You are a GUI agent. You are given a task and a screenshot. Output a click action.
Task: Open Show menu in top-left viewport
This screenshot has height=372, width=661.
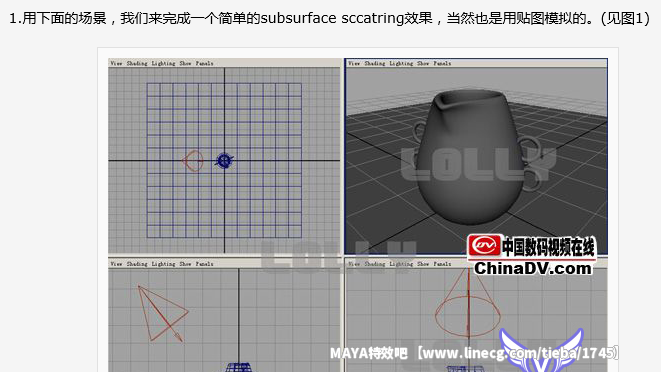[x=185, y=63]
